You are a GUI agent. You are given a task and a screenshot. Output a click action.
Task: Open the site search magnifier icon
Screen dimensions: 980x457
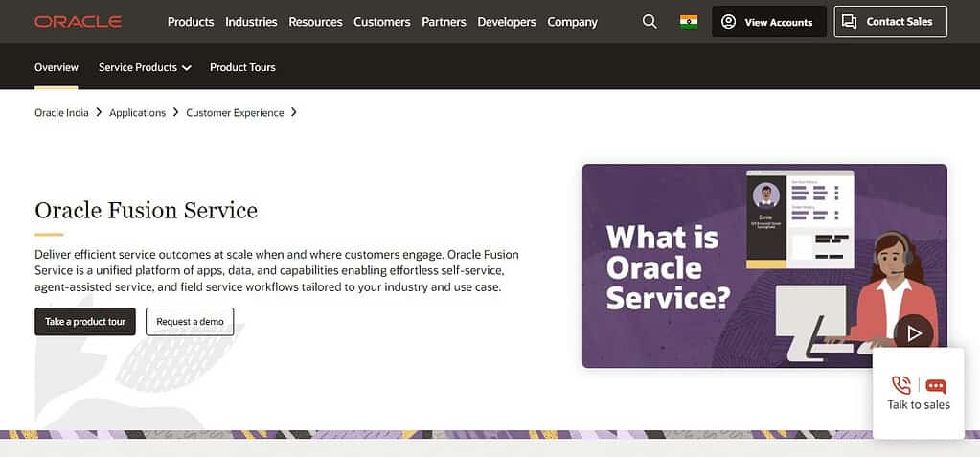point(650,22)
